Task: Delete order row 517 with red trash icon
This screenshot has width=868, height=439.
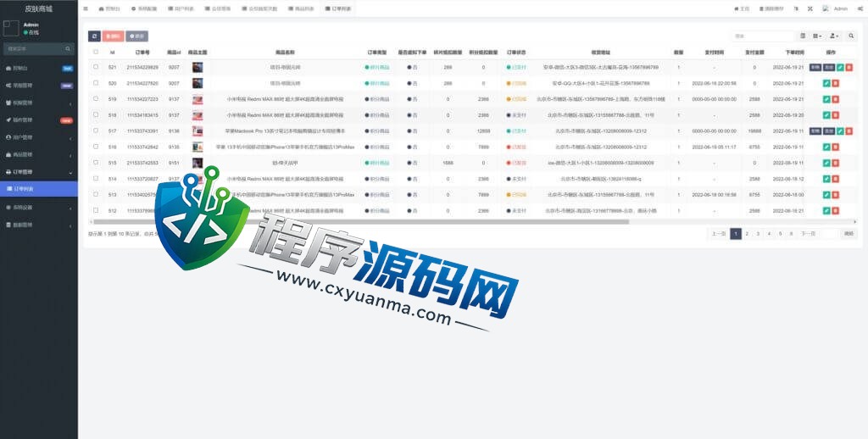Action: tap(849, 131)
